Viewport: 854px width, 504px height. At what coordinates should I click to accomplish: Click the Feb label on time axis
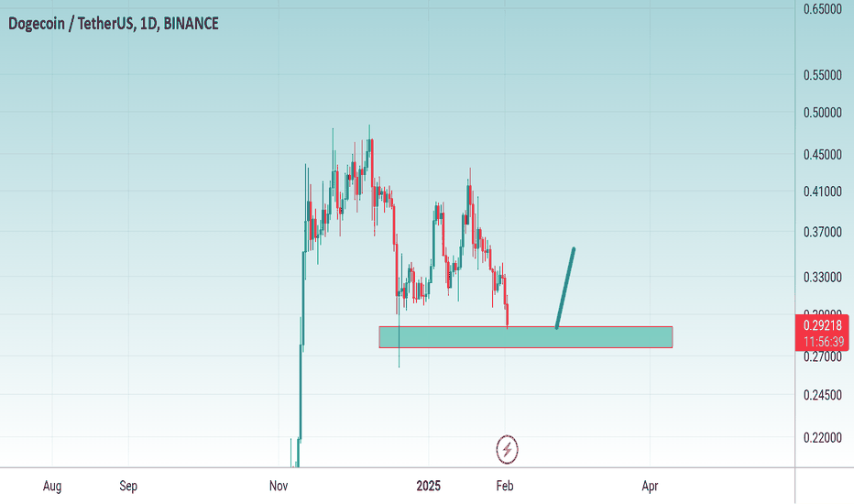pos(505,486)
